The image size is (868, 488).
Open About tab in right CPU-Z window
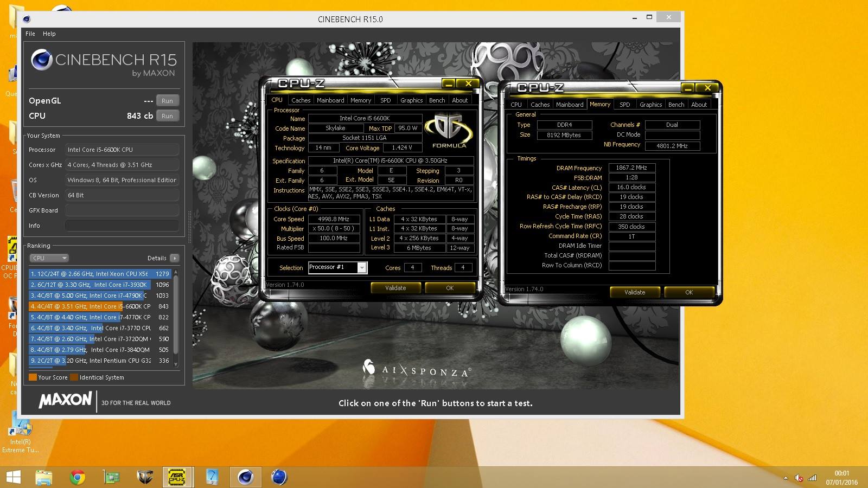pyautogui.click(x=699, y=105)
